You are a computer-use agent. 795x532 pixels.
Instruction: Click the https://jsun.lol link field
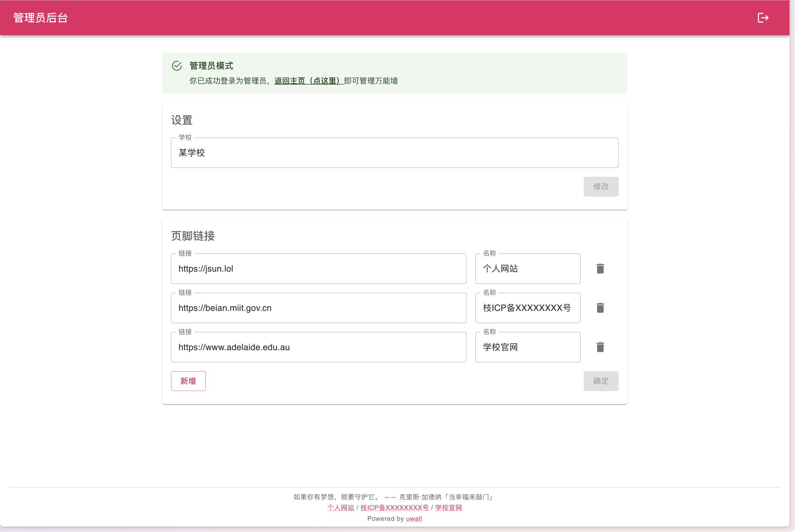coord(318,269)
